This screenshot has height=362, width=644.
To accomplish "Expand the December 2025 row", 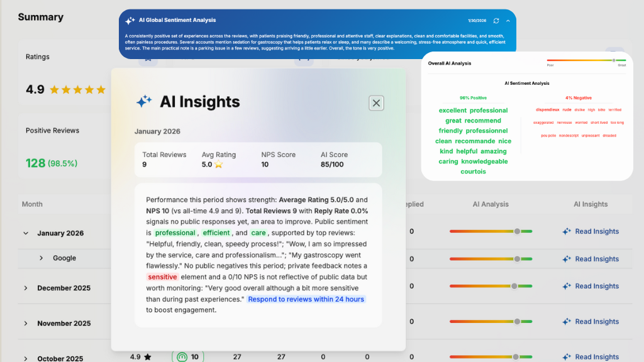I will [x=25, y=288].
